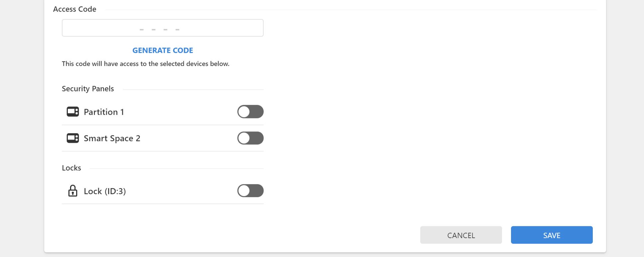Enable access for Partition 1
The image size is (644, 257).
(x=250, y=112)
